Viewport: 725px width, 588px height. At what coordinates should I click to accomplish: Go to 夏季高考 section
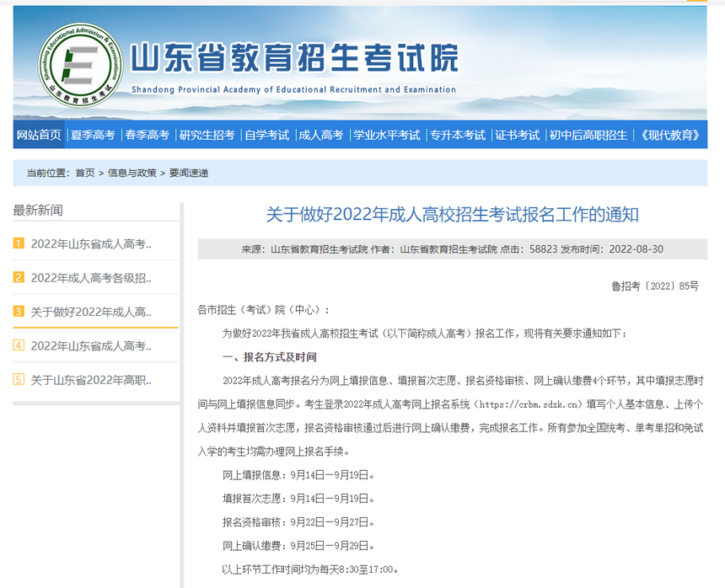tap(93, 135)
